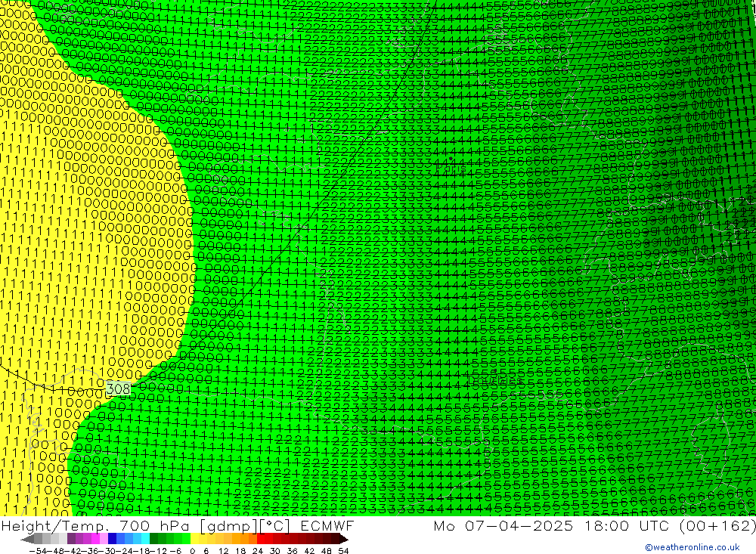The width and height of the screenshot is (756, 554).
Task: Pick the dark blue legend swatch above -30
Action: pos(113,539)
